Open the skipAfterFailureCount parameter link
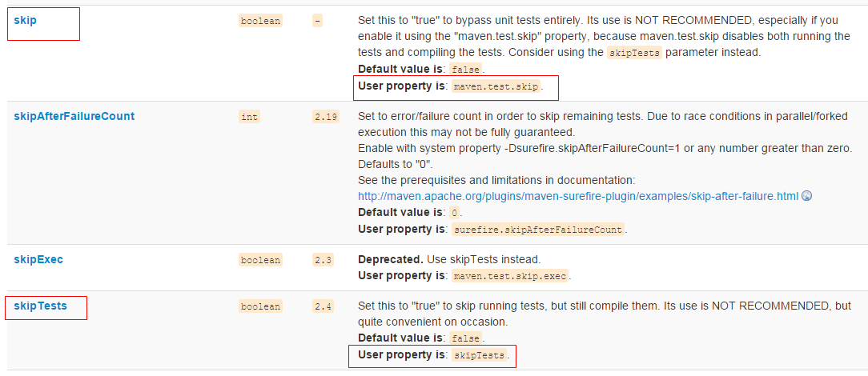This screenshot has height=376, width=868. tap(74, 116)
